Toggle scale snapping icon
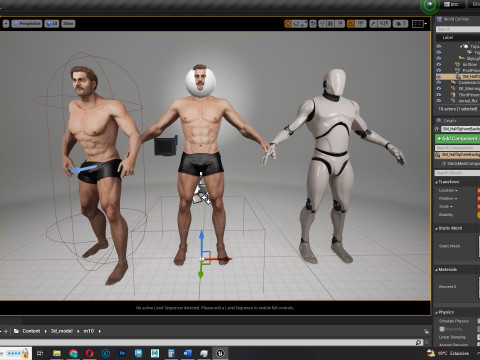Image resolution: width=480 pixels, height=360 pixels. tap(373, 24)
